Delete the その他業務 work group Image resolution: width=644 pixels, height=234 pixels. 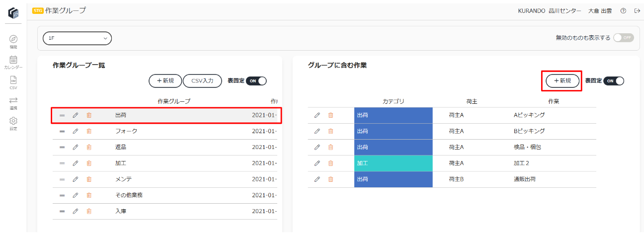tap(89, 195)
